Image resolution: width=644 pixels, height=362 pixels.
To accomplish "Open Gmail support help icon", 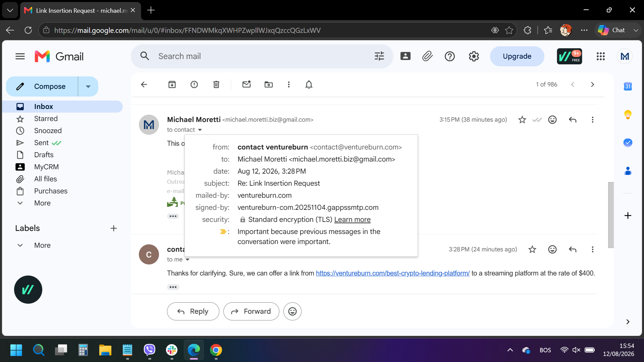I will (x=450, y=56).
